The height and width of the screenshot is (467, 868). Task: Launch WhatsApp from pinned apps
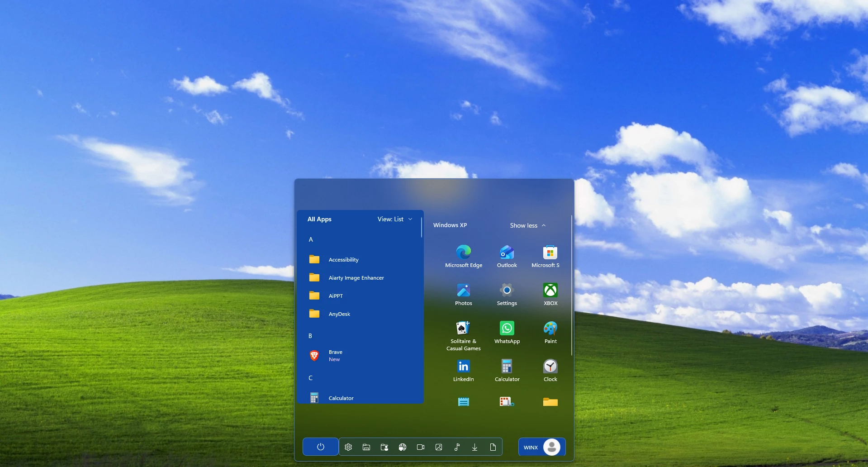507,332
